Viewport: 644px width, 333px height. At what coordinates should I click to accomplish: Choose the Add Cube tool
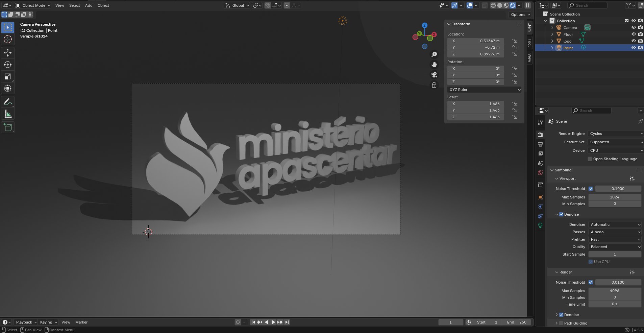coord(8,127)
